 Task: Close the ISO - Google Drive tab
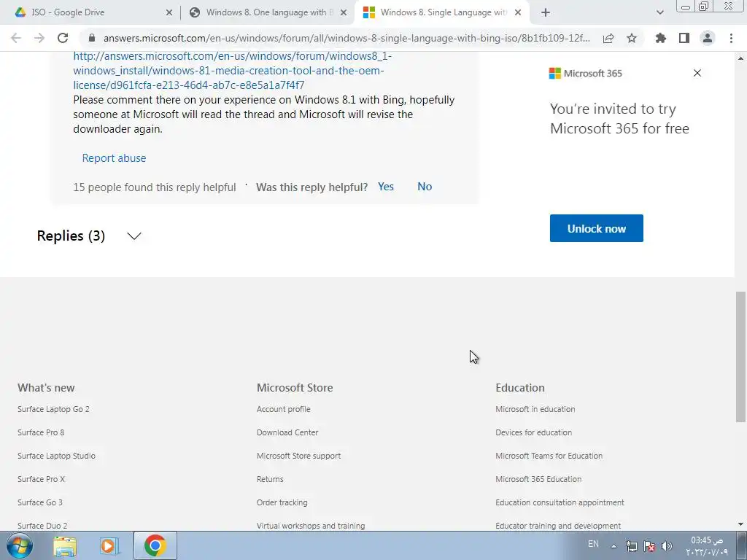coord(169,12)
